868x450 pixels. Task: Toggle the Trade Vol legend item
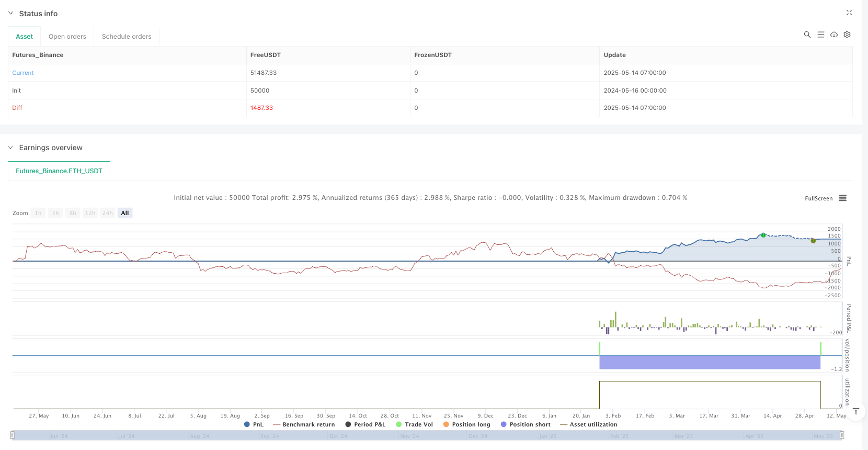pyautogui.click(x=414, y=424)
